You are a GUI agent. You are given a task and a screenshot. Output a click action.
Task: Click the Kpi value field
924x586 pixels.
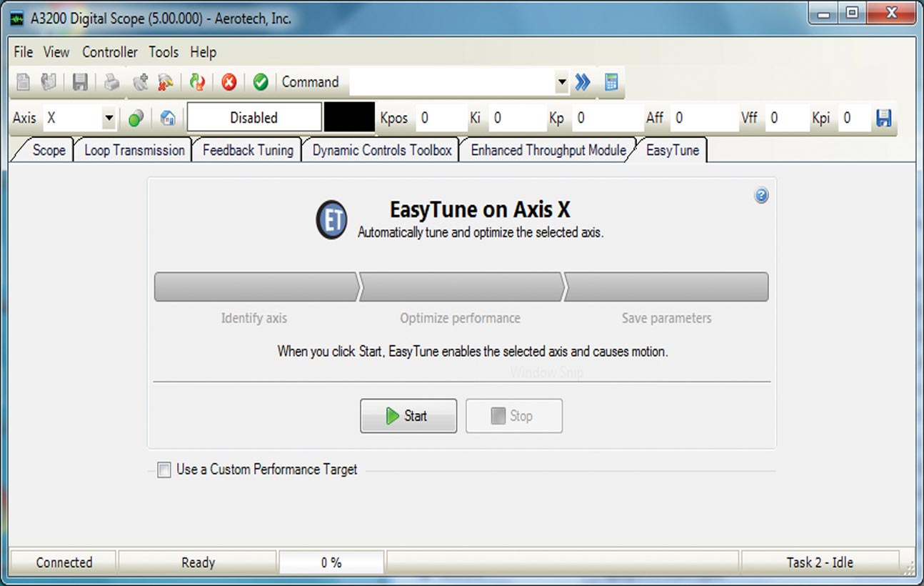click(855, 118)
